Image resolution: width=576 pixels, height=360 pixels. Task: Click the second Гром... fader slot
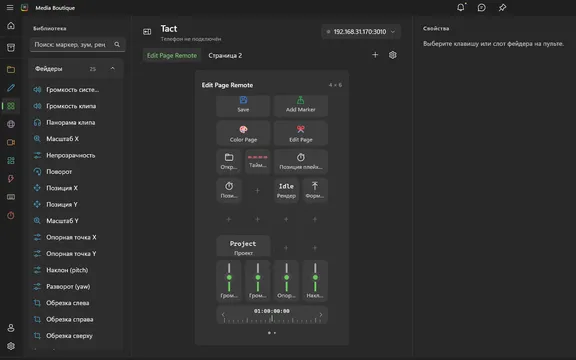258,281
